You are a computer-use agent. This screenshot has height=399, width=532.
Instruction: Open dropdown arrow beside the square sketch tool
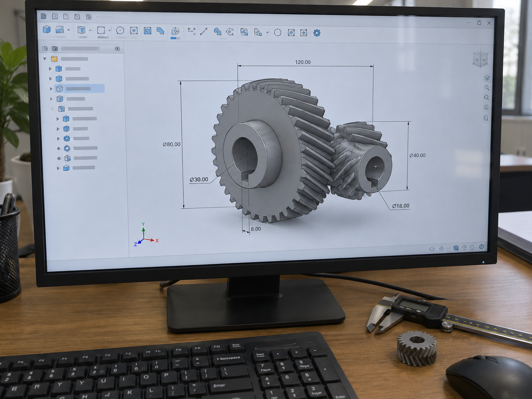tap(109, 31)
